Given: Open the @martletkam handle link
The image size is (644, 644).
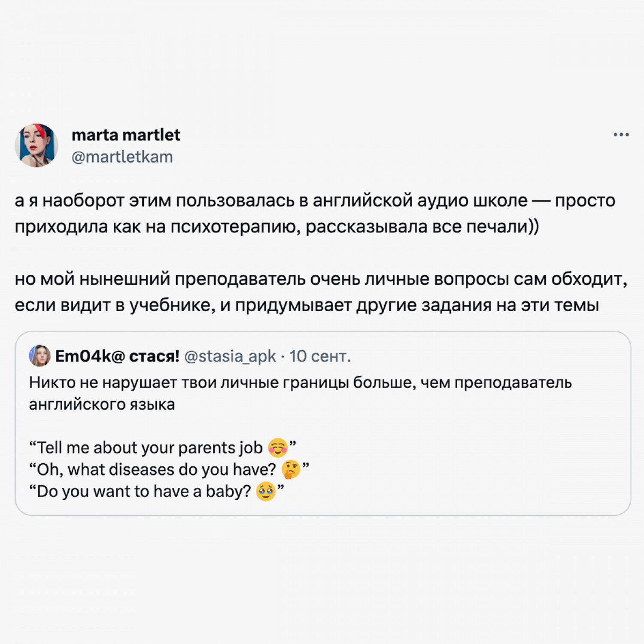Looking at the screenshot, I should click(x=122, y=157).
